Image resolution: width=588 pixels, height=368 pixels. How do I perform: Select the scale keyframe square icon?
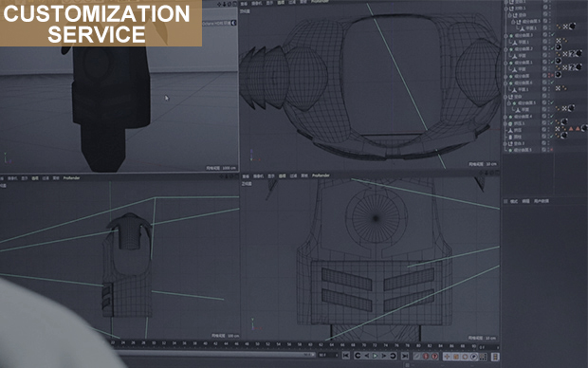(x=456, y=357)
